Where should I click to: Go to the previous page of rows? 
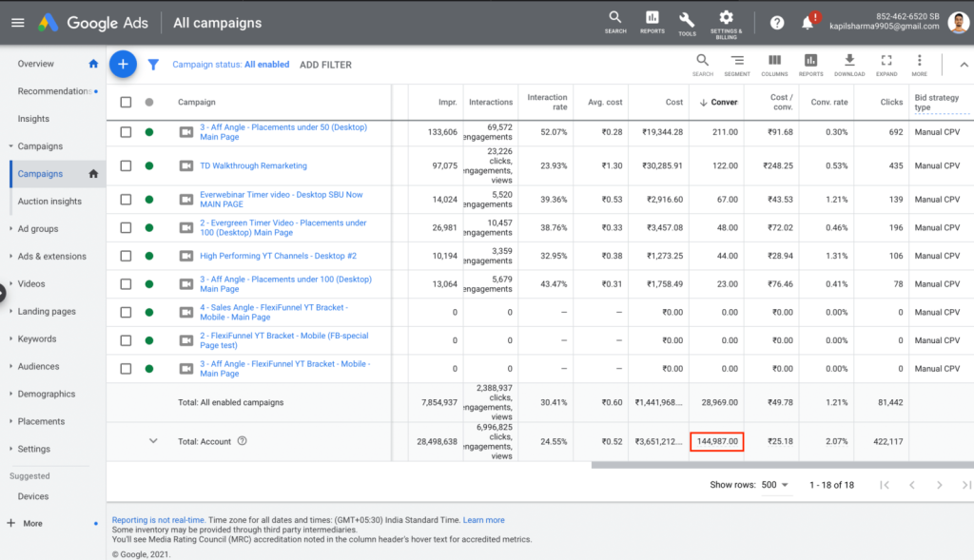pyautogui.click(x=912, y=485)
